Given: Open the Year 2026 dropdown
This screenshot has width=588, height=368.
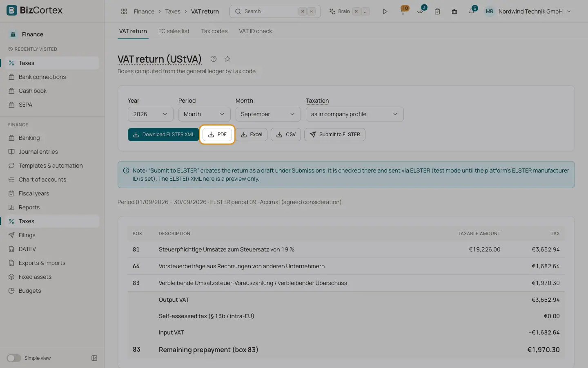Looking at the screenshot, I should click(x=150, y=114).
